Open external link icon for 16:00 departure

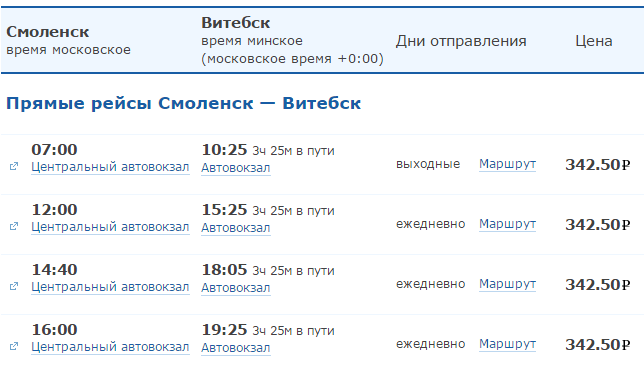coord(14,346)
